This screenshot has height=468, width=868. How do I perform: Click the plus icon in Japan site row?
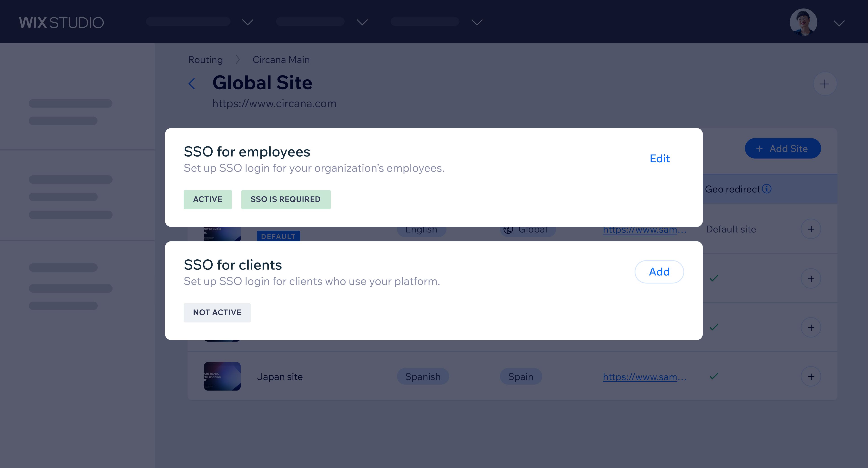811,376
